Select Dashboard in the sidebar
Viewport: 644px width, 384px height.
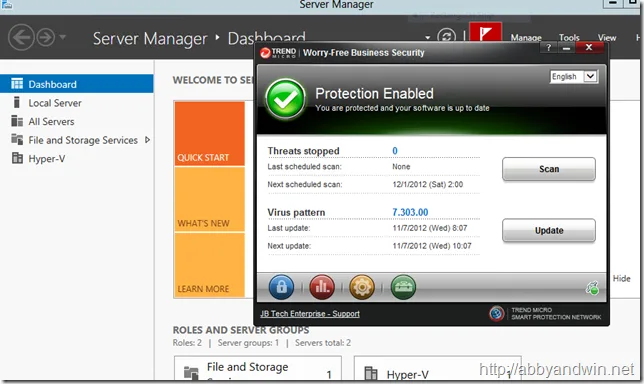click(76, 84)
